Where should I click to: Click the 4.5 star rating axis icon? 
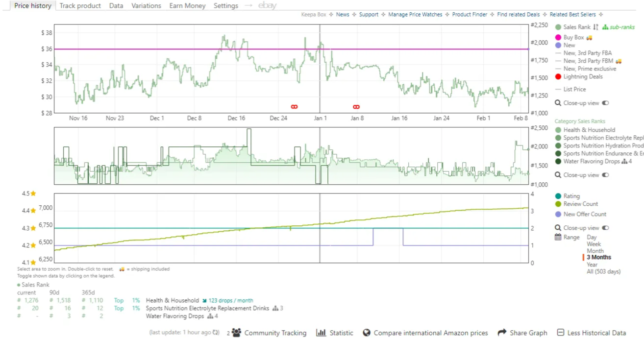click(33, 193)
